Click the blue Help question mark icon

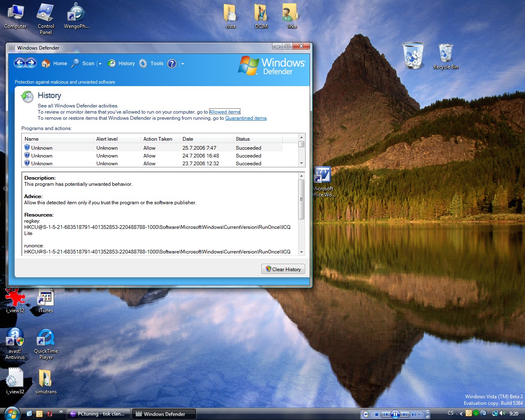click(x=172, y=64)
